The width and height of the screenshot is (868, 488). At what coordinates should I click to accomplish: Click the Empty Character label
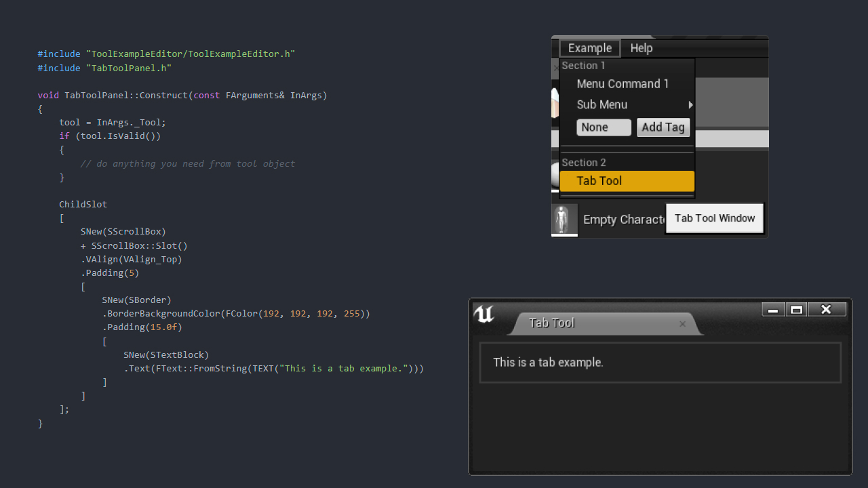coord(623,220)
